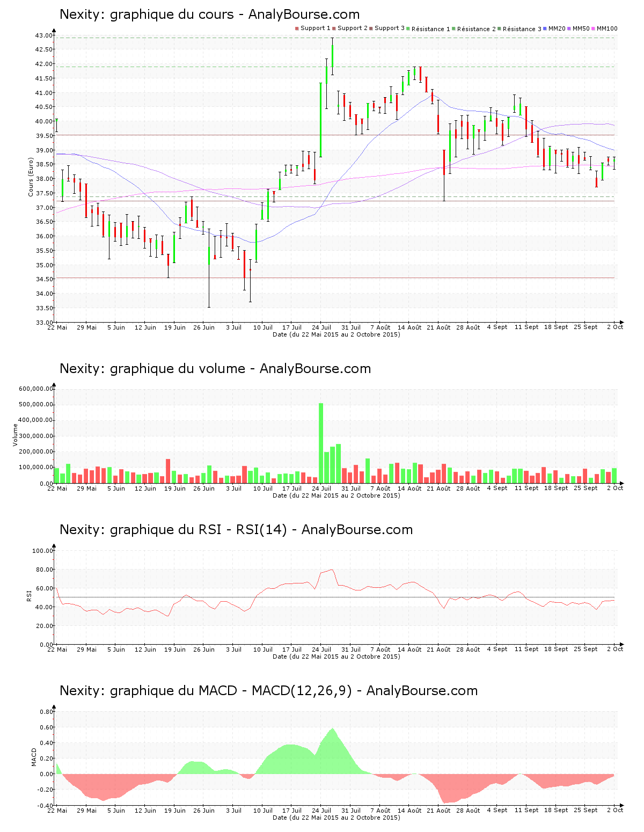The width and height of the screenshot is (644, 832).
Task: Click the blue MM20 legend swatch
Action: click(x=545, y=28)
